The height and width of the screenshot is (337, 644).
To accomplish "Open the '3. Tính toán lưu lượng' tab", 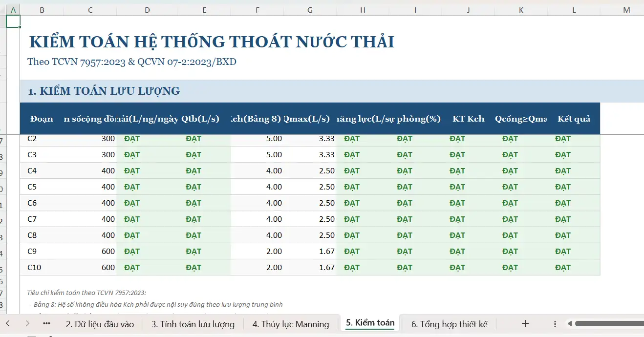I will 193,324.
